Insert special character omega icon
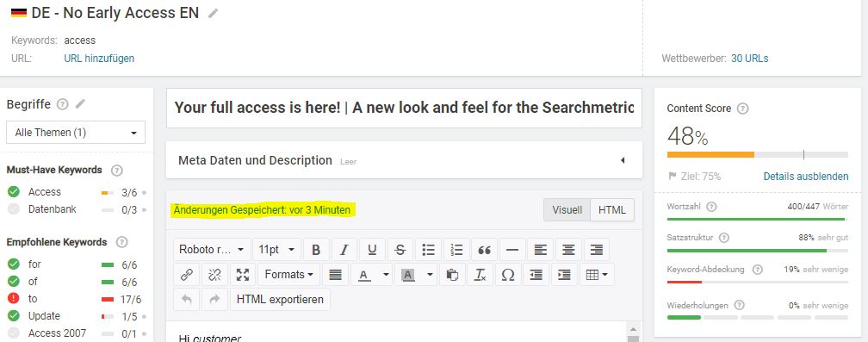Screen dimensions: 868x342 508,275
